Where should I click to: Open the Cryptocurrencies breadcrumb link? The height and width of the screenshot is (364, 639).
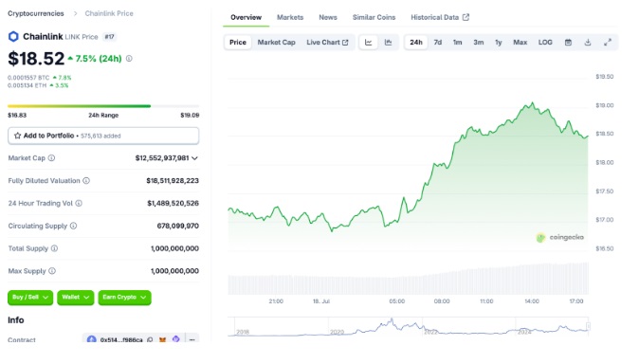click(x=36, y=13)
